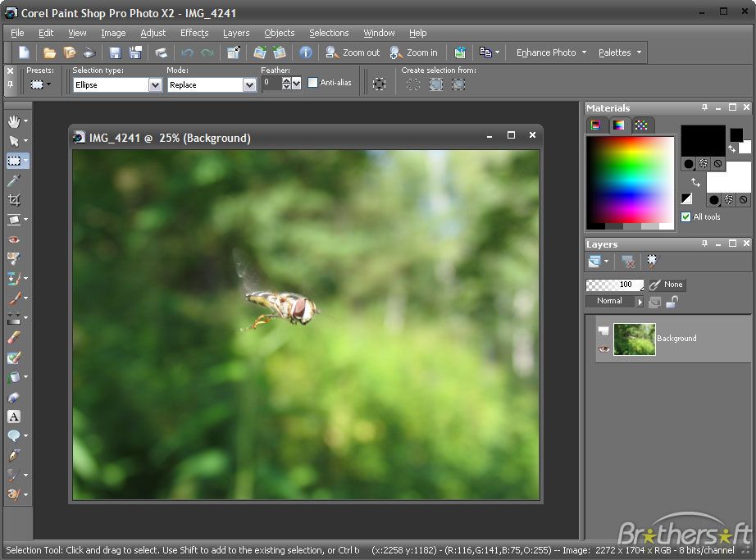Screen dimensions: 756x560
Task: Click the Zoom in button
Action: click(414, 52)
